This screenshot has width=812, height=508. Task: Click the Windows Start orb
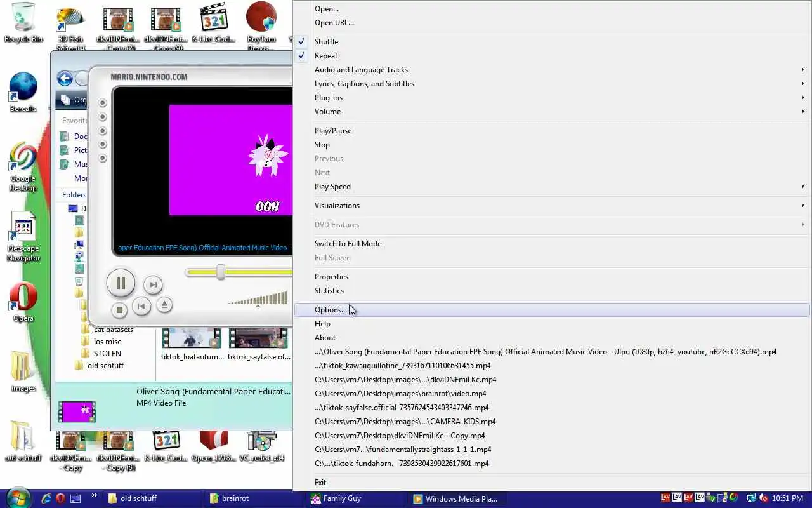[18, 498]
